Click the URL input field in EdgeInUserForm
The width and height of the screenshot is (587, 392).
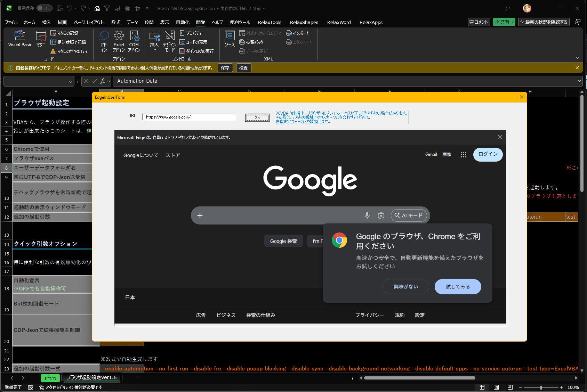pos(189,117)
